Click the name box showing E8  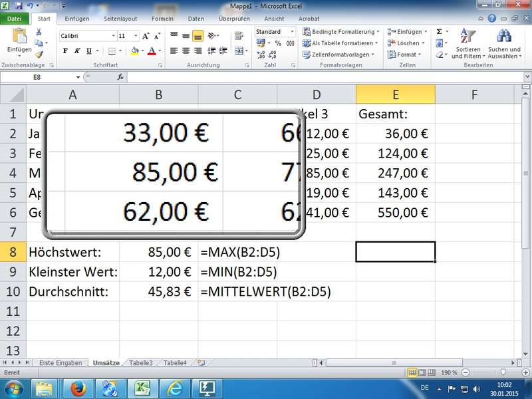(x=37, y=77)
